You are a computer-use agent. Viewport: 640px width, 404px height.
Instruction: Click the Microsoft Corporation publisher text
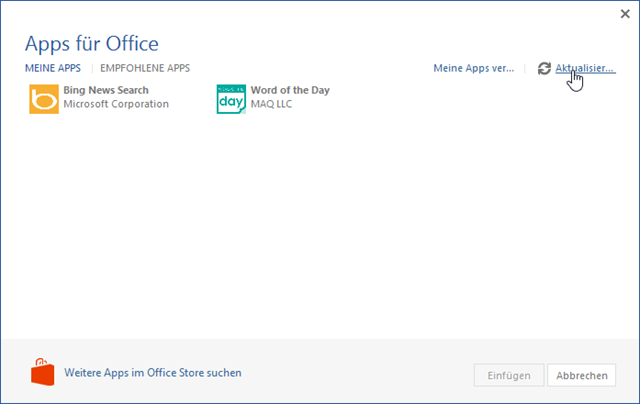click(116, 104)
